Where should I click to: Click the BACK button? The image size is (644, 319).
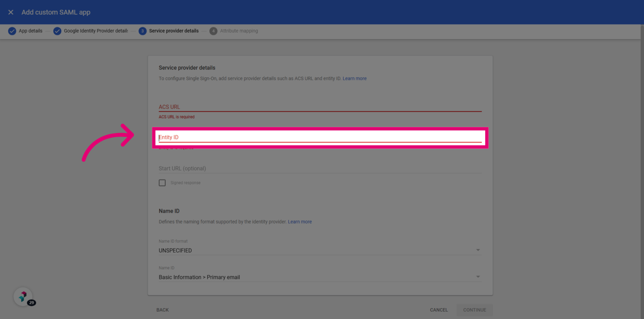click(163, 310)
